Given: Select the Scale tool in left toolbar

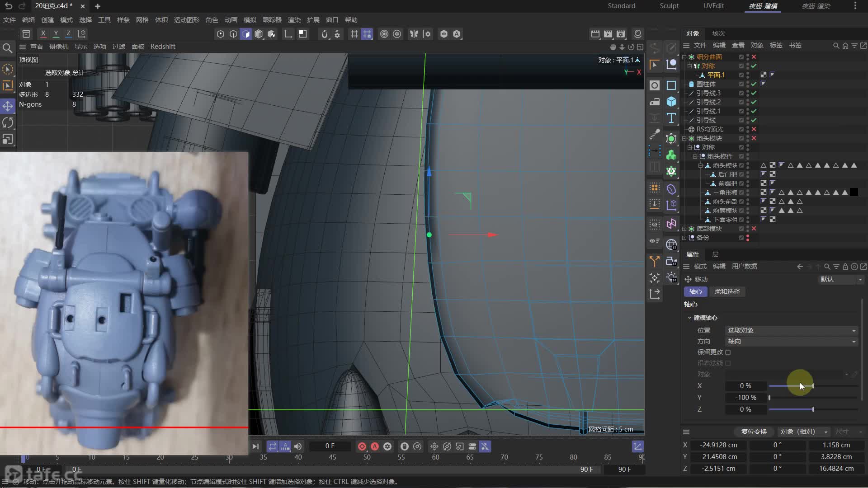Looking at the screenshot, I should (x=8, y=139).
